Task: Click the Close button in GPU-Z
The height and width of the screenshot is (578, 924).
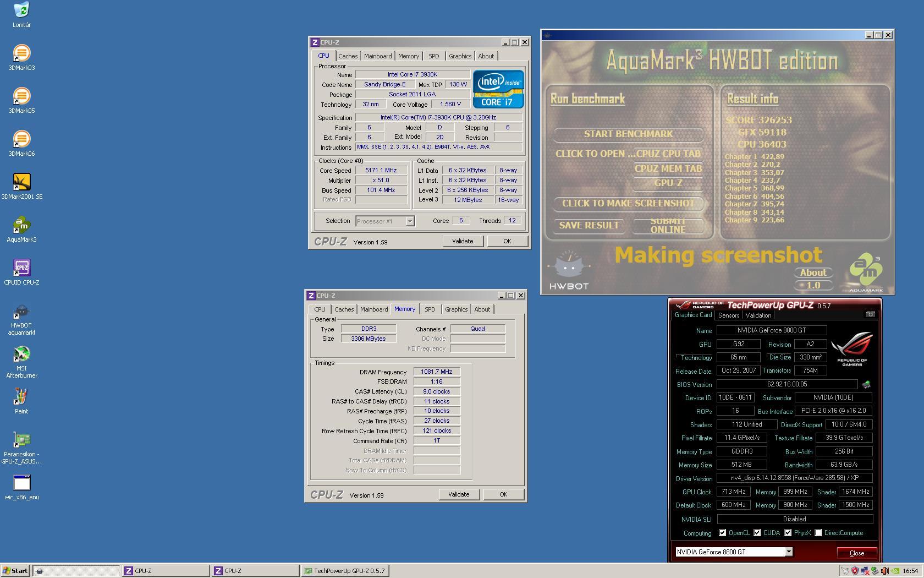Action: (x=856, y=553)
